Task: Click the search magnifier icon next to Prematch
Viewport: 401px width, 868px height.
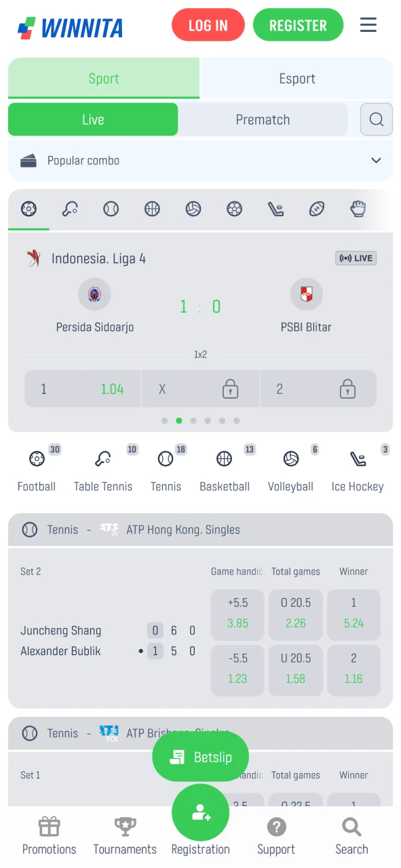Action: (376, 119)
